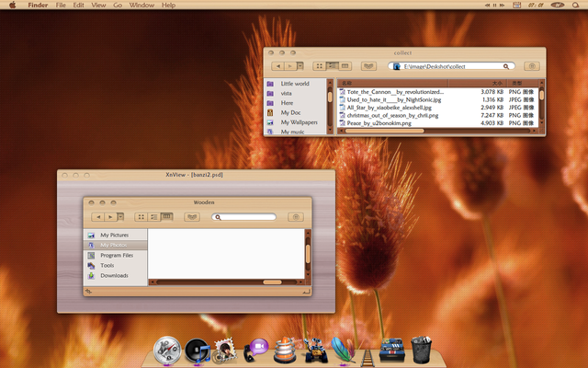Open the Trash in the dock
The image size is (588, 368).
421,350
